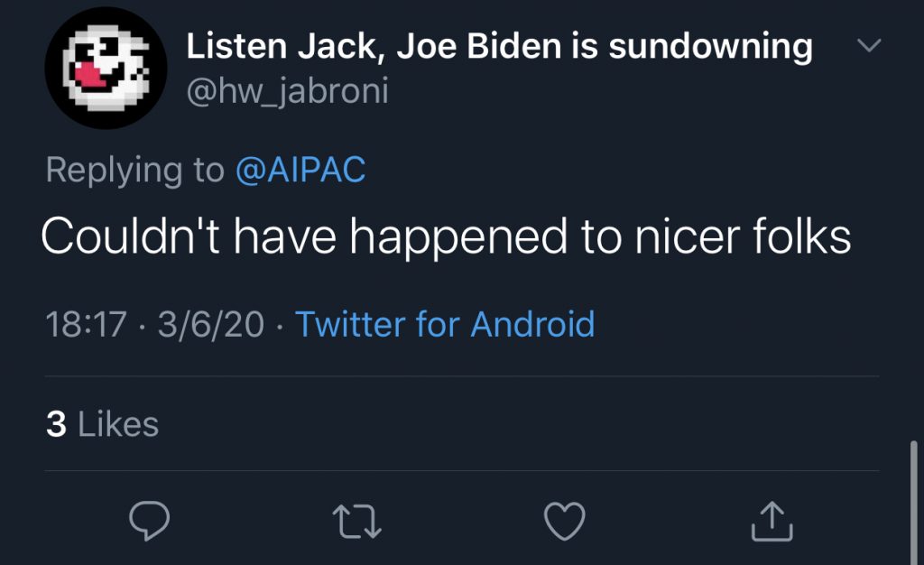Tap the reply speech bubble icon

pos(152,521)
